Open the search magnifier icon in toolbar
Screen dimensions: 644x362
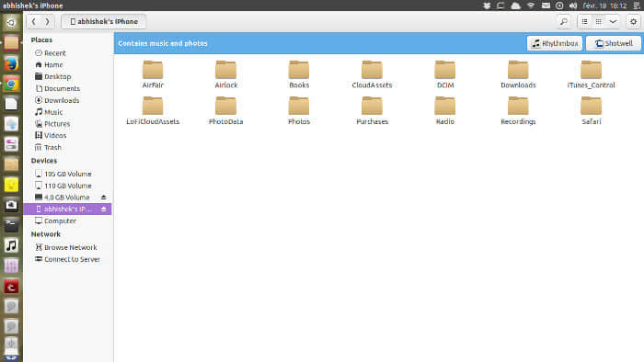tap(563, 22)
